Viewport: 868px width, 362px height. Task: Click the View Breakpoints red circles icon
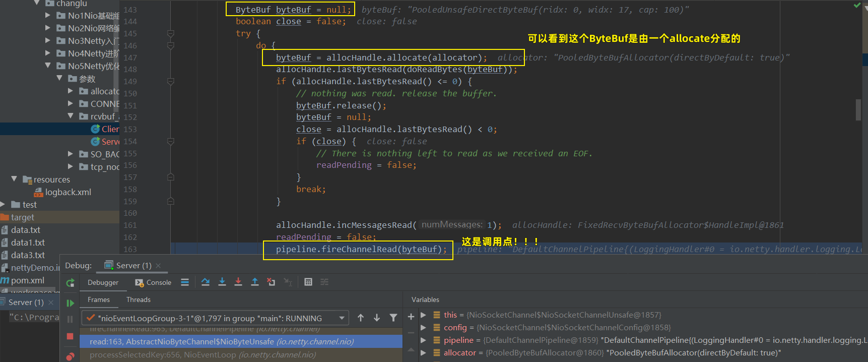pyautogui.click(x=70, y=356)
